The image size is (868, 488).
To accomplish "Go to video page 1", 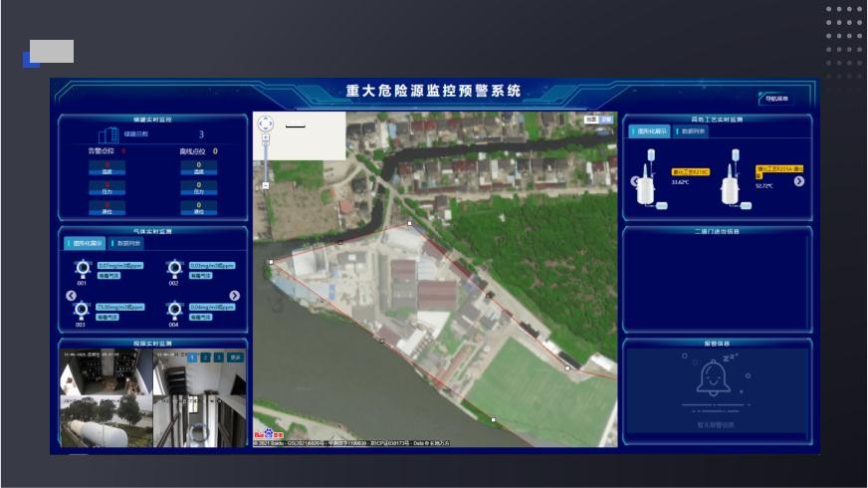I will click(x=192, y=358).
